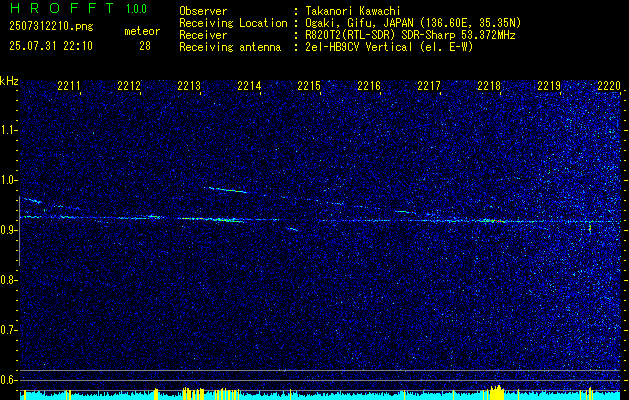The height and width of the screenshot is (400, 629).
Task: Click the meteor count 28
Action: pyautogui.click(x=145, y=46)
